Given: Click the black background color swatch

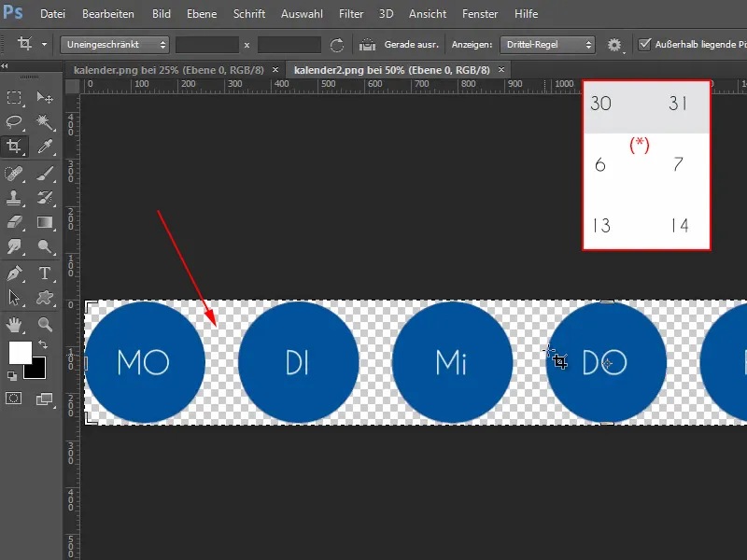Looking at the screenshot, I should click(39, 371).
